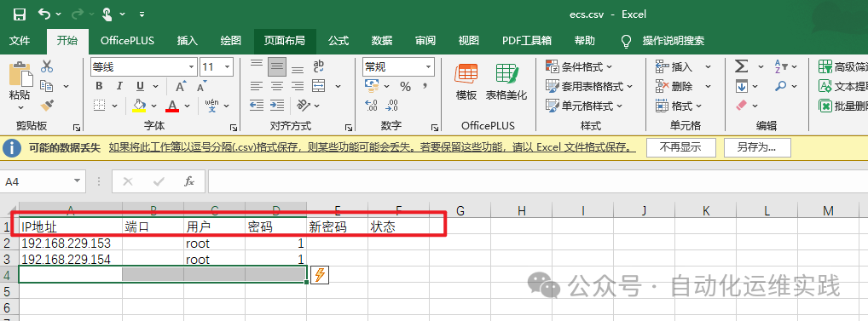The height and width of the screenshot is (321, 868).
Task: Open the 数据 ribbon tab
Action: click(382, 41)
